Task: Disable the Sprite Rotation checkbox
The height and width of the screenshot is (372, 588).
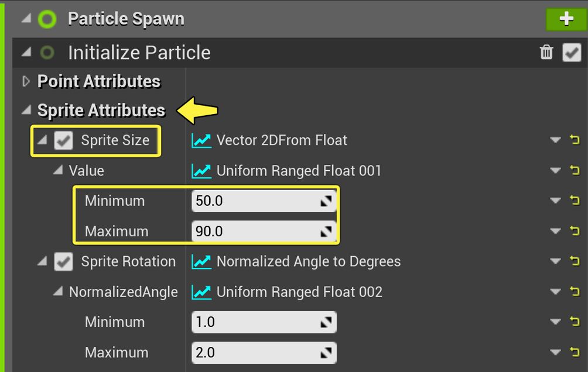Action: pos(63,261)
